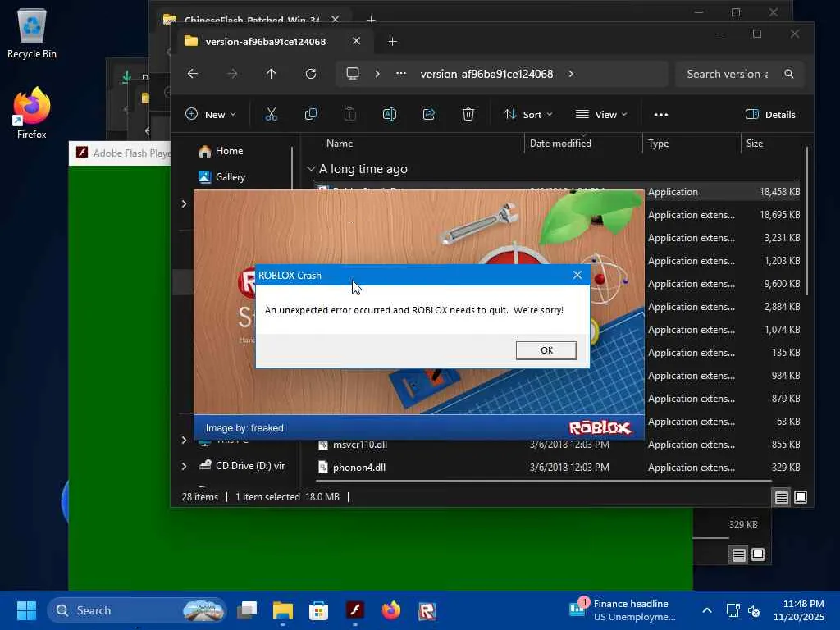Click the address bar ellipsis breadcrumb
The image size is (840, 630).
click(x=400, y=73)
